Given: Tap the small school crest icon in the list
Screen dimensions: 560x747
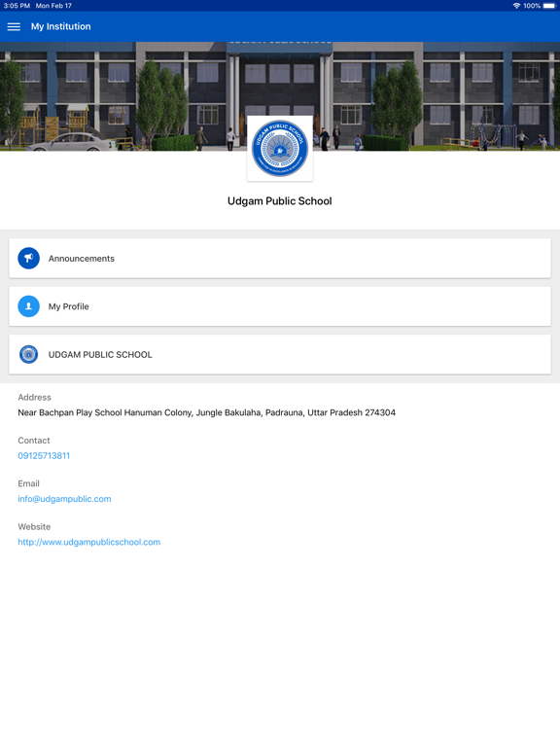Looking at the screenshot, I should coord(28,354).
